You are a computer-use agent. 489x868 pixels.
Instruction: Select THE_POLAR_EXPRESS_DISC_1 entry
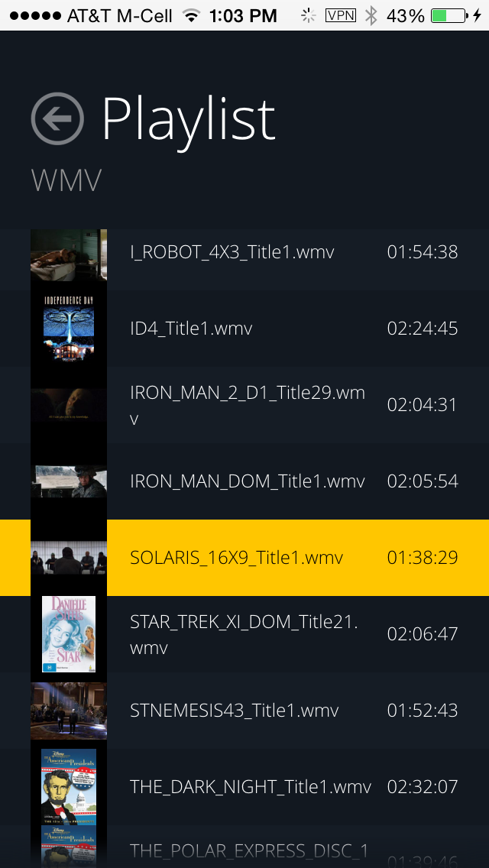[244, 847]
